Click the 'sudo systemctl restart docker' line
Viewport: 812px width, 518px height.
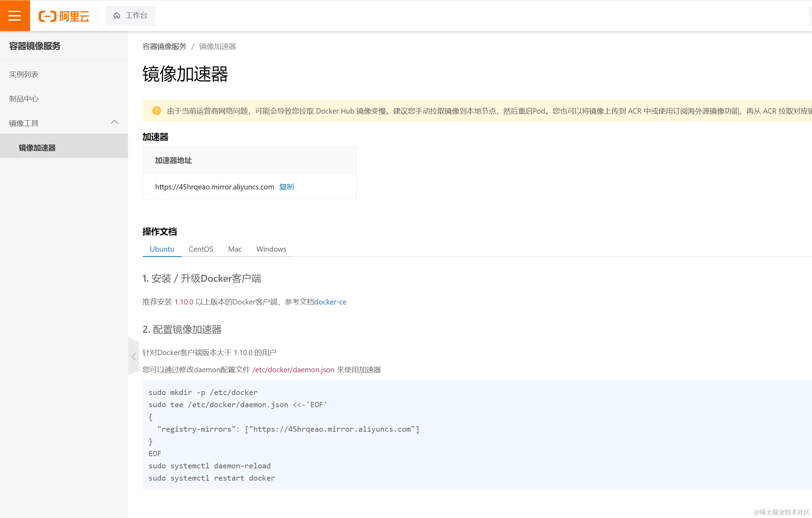[212, 478]
